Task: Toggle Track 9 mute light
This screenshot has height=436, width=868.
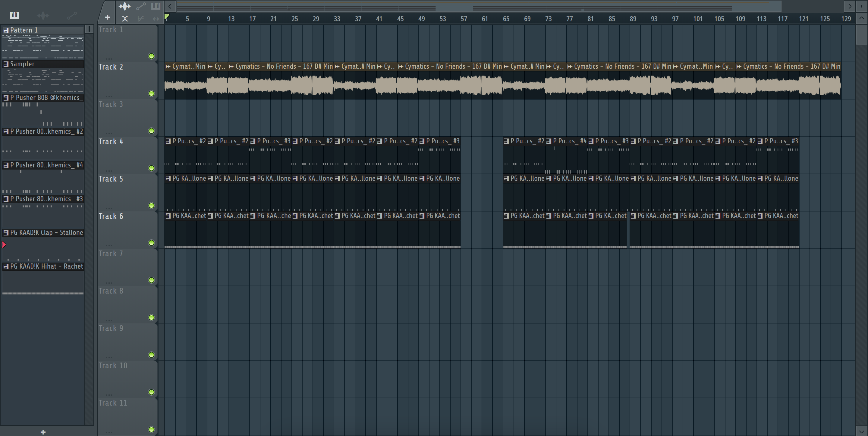Action: 151,355
